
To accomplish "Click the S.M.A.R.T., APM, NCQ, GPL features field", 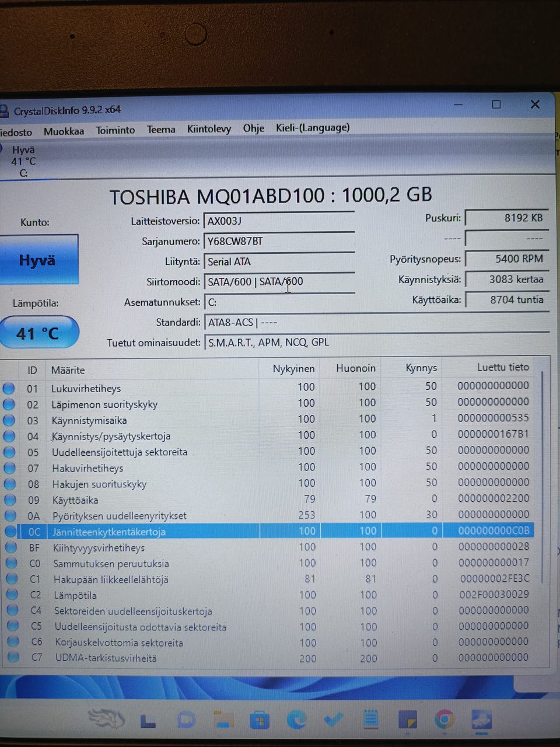I will coord(376,343).
